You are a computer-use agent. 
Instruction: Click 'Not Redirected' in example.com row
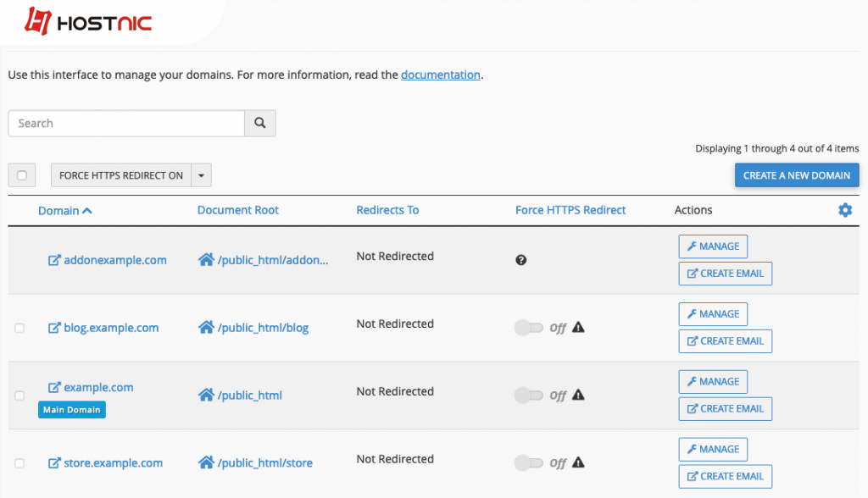395,391
